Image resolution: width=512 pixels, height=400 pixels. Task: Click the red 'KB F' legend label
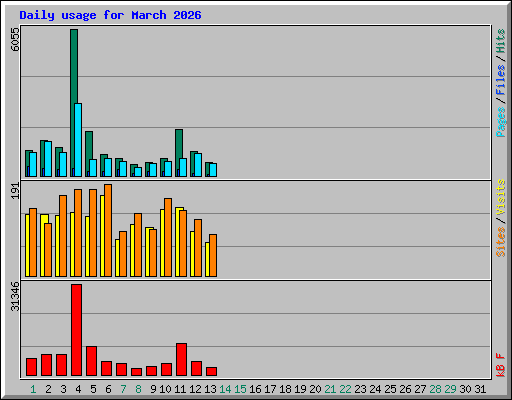[501, 365]
